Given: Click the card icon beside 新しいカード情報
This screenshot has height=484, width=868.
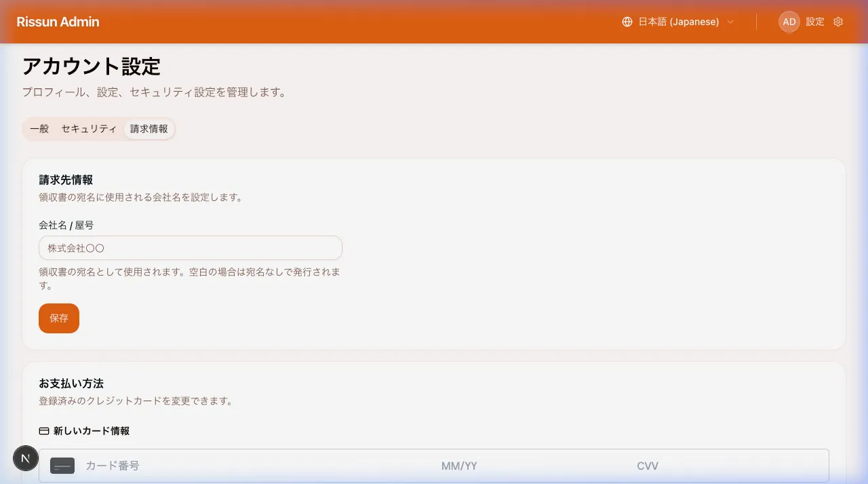Looking at the screenshot, I should [x=44, y=430].
